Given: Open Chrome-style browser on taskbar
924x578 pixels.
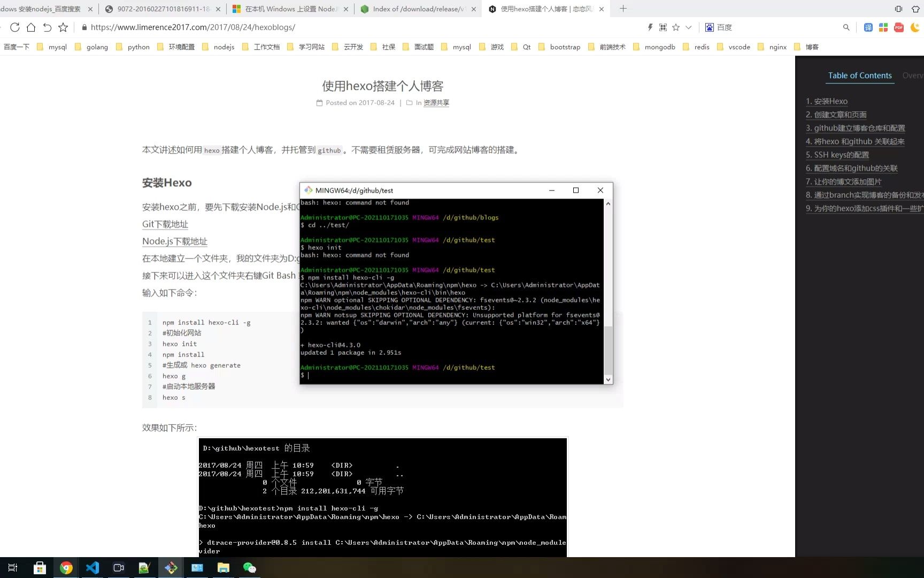Looking at the screenshot, I should pos(66,568).
